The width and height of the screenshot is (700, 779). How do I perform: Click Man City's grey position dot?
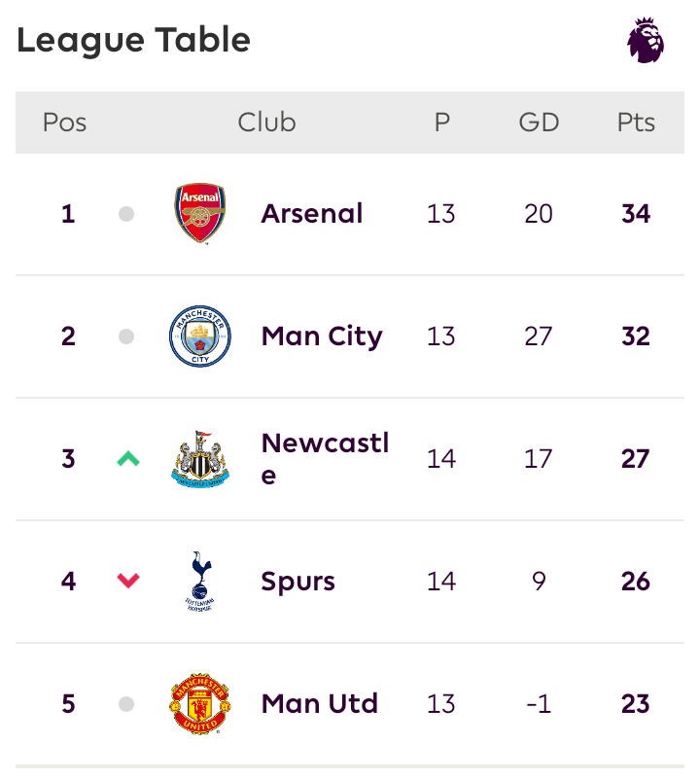(x=126, y=336)
